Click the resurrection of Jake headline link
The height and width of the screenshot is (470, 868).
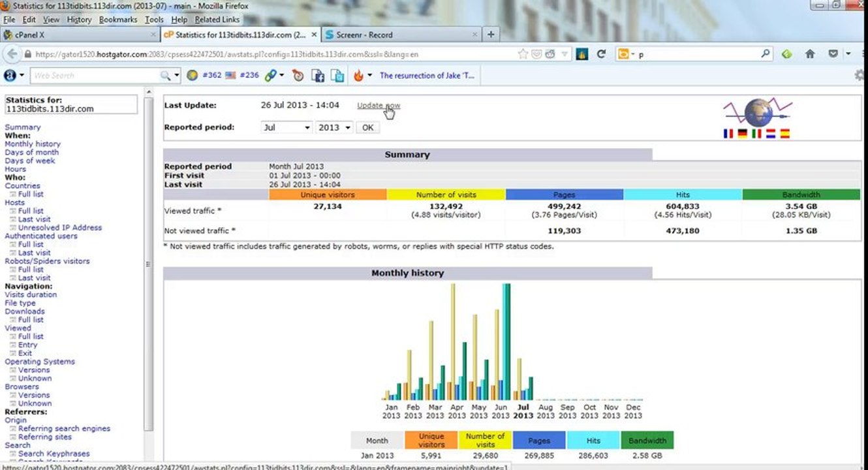(427, 75)
